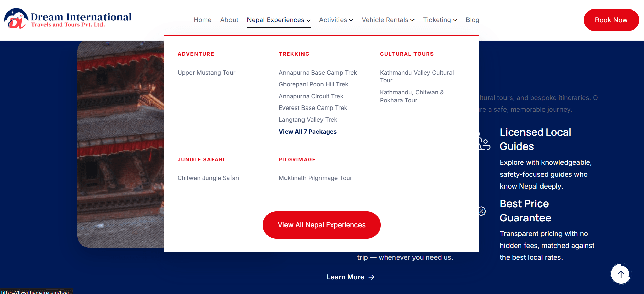
Task: Select Ghorepani Poon Hill Trek
Action: click(313, 84)
